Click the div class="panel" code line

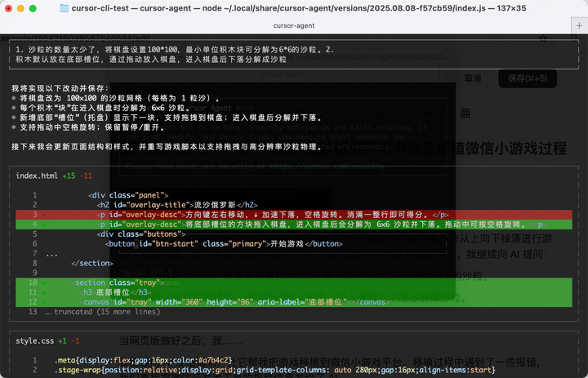tap(128, 195)
